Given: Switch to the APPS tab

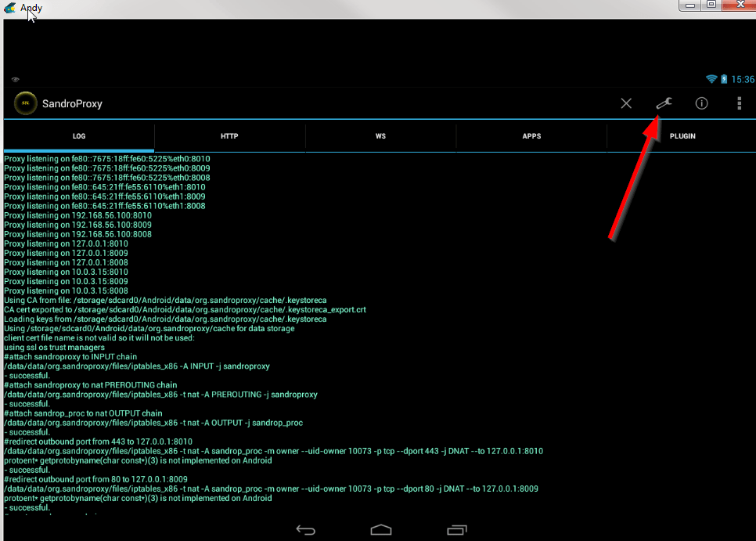Looking at the screenshot, I should 531,136.
